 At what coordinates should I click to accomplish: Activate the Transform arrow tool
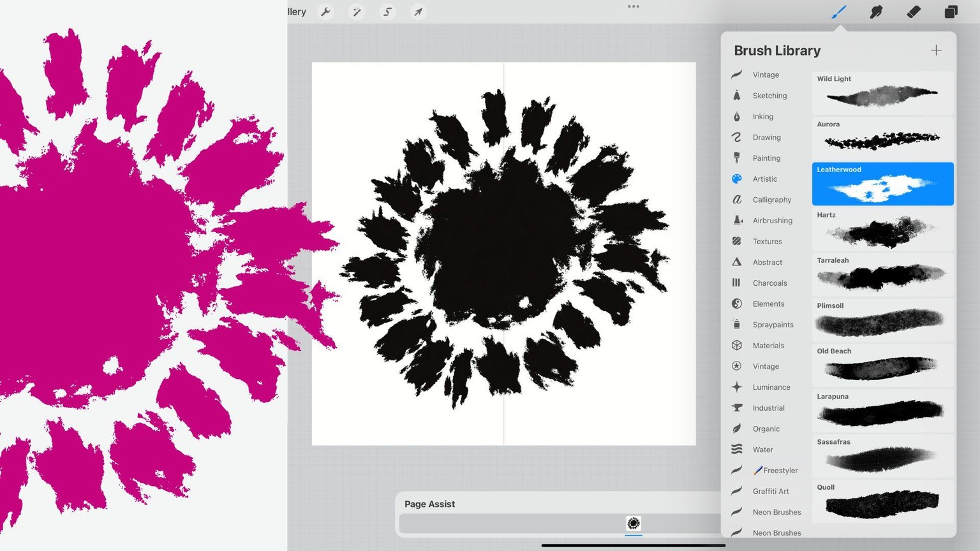(418, 11)
